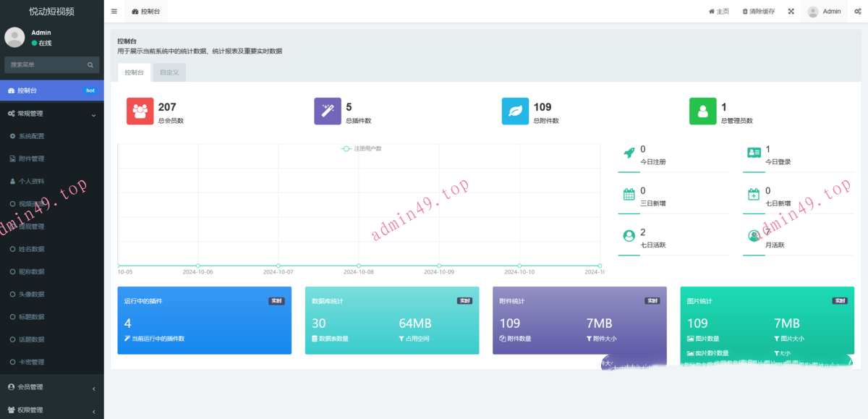Click the purple 总插件数 magic wand icon
The image size is (868, 419).
(x=328, y=111)
